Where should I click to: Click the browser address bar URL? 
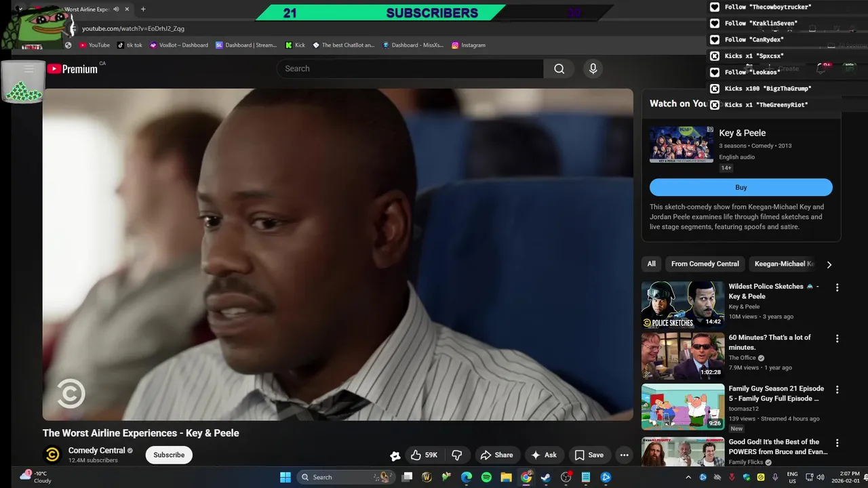click(133, 28)
